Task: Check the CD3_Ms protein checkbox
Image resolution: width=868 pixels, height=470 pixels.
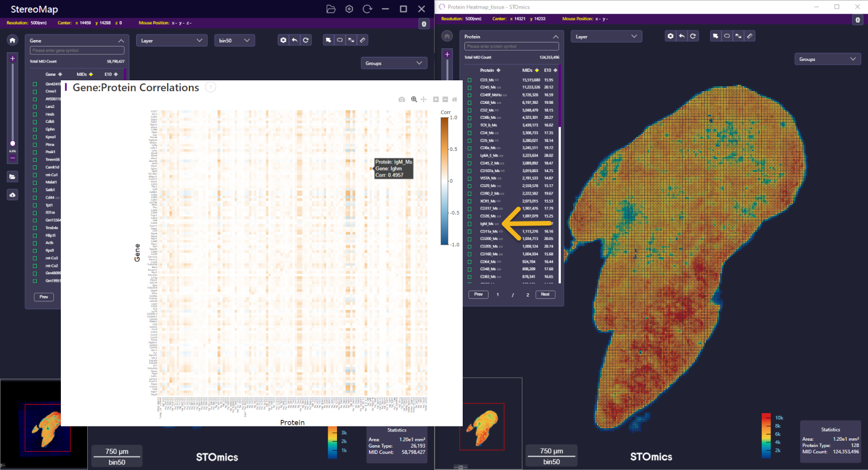Action: coord(470,80)
